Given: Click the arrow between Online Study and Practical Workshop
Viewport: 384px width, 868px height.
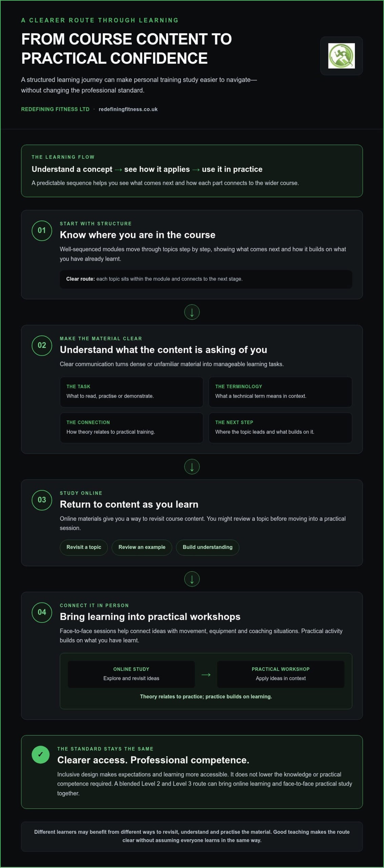Looking at the screenshot, I should click(x=206, y=675).
